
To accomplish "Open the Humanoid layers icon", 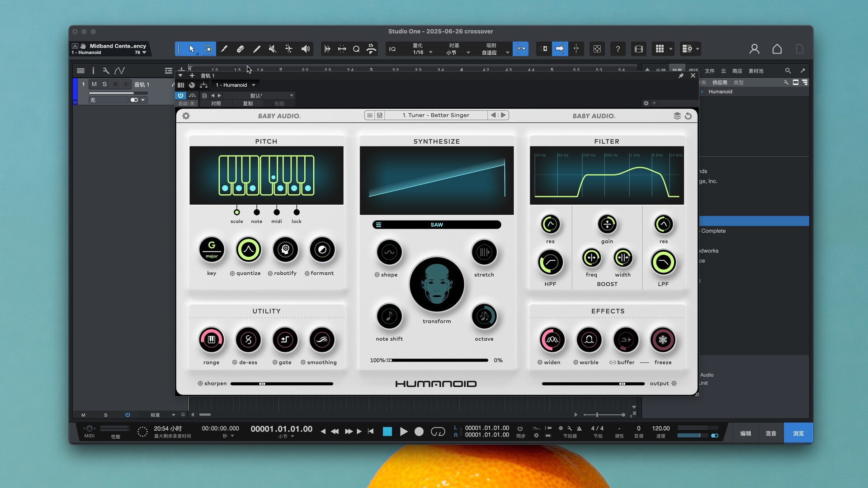I will 677,116.
